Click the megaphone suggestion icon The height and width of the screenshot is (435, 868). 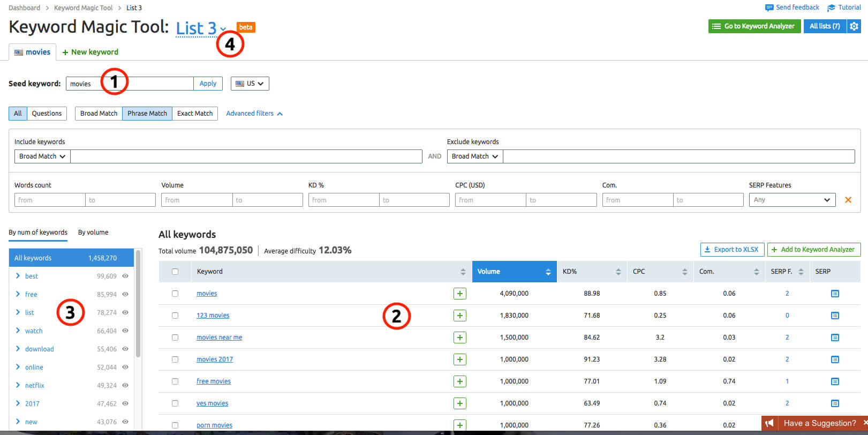[769, 423]
